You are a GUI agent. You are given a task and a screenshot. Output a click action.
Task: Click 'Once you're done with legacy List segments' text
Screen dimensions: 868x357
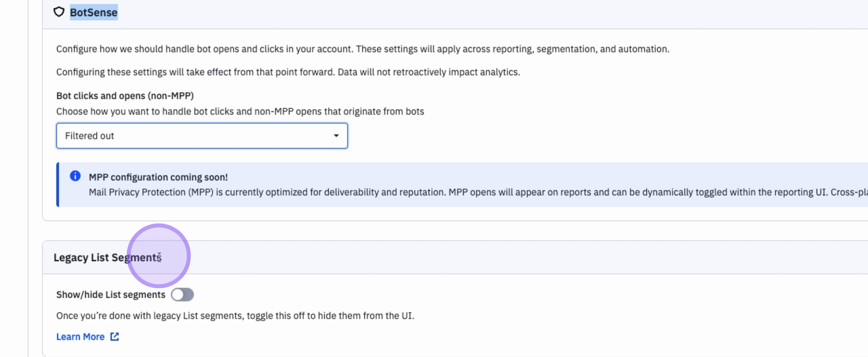(x=235, y=316)
